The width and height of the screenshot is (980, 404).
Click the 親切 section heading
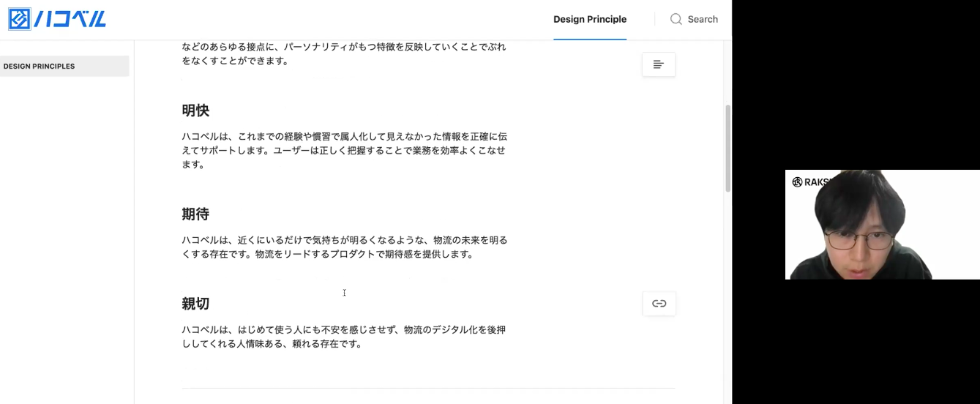tap(195, 304)
